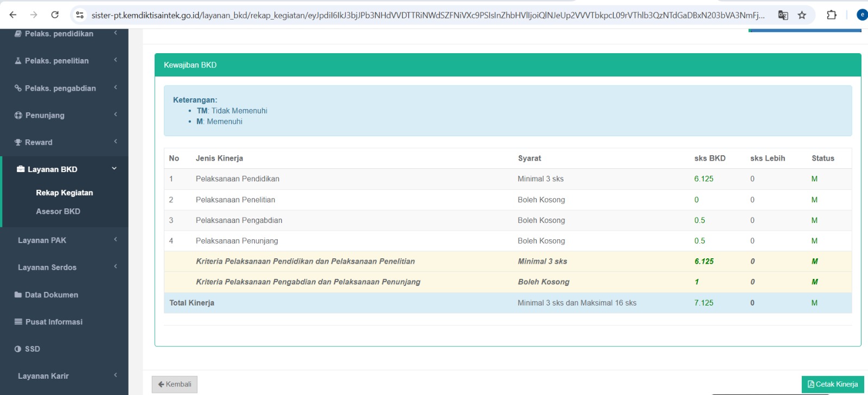868x395 pixels.
Task: Bookmark this page with the star icon
Action: click(x=802, y=15)
